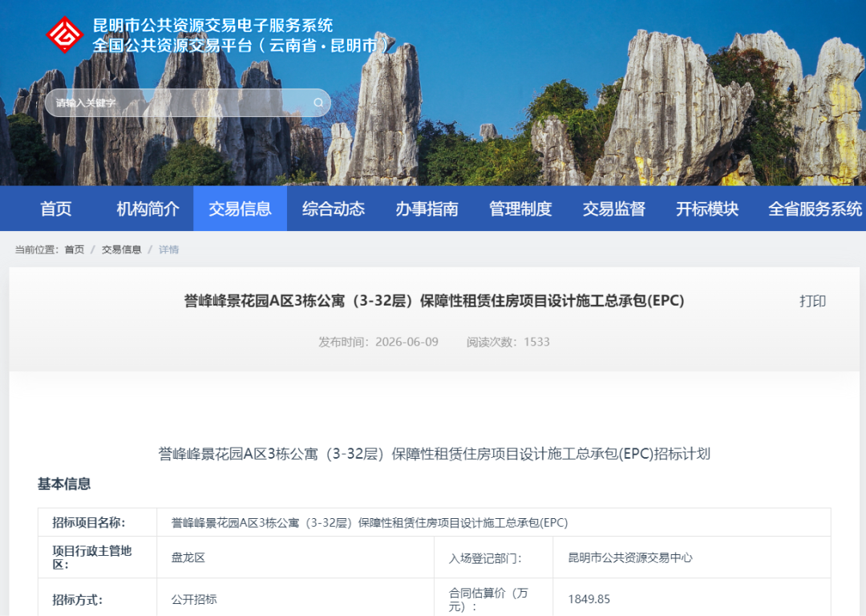The width and height of the screenshot is (866, 616).
Task: Open the 办事指南 navigation item
Action: tap(427, 209)
